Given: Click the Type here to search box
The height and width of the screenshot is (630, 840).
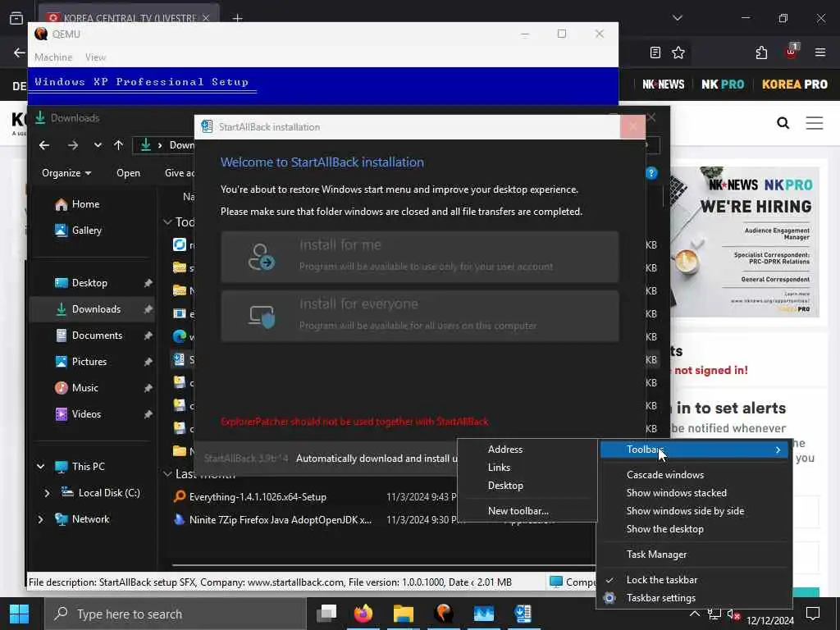Looking at the screenshot, I should [176, 614].
